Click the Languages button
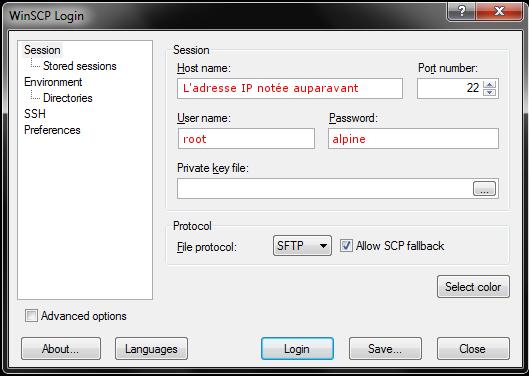Screen dimensions: 529x376 151,349
